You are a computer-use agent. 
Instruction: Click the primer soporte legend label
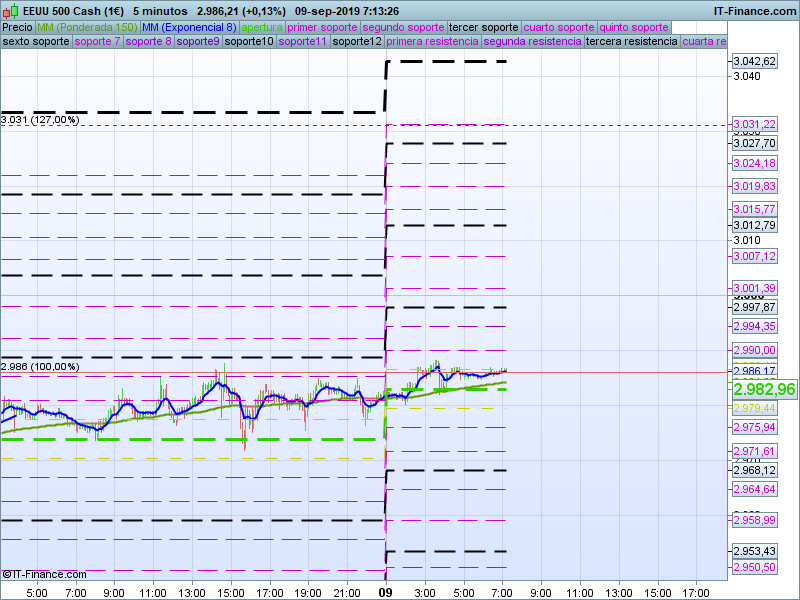[322, 27]
